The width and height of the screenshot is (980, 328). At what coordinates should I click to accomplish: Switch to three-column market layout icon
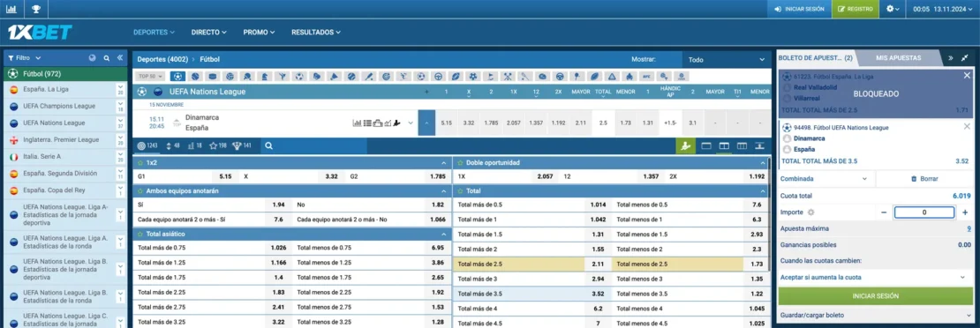742,146
